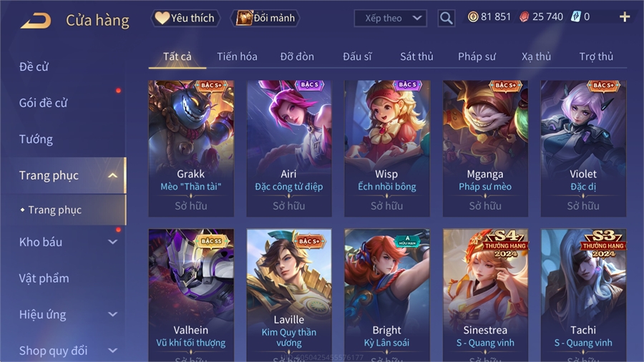Screen dimensions: 644x362
Task: Click the chest icon in Đổi mảnh
Action: click(x=244, y=18)
